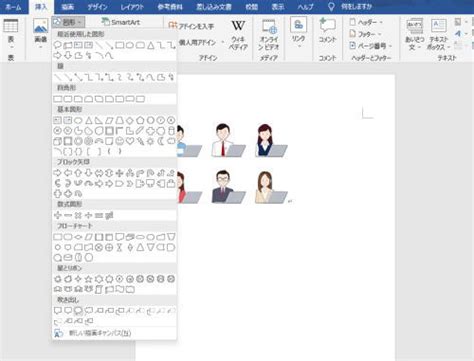
Task: Open the 参考資料 (References) tab
Action: pyautogui.click(x=170, y=7)
